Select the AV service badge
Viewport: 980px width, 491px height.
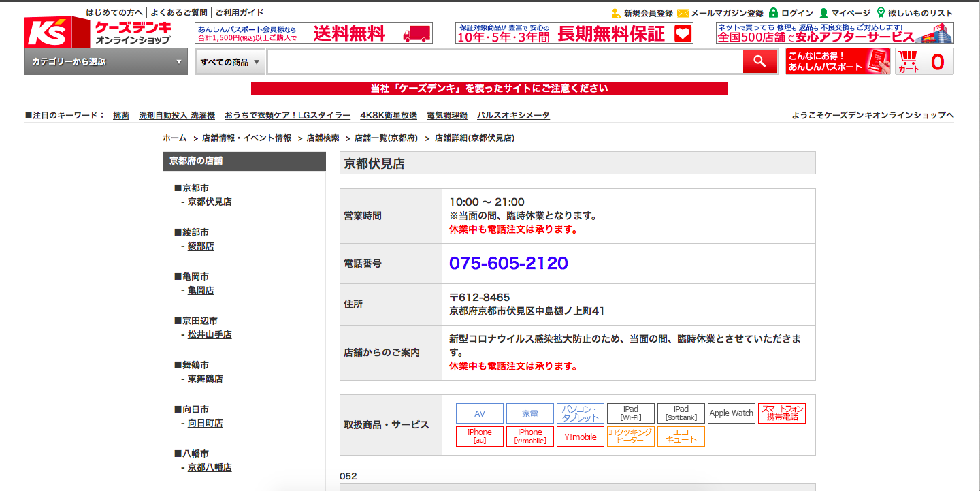(x=480, y=413)
